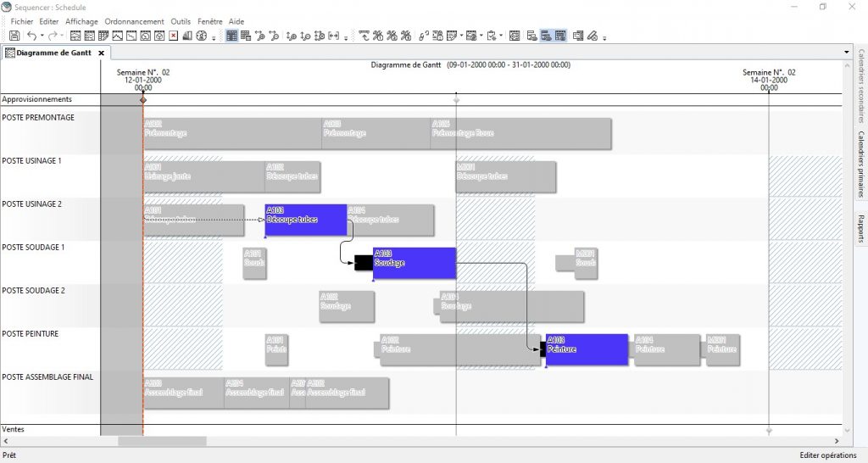868x463 pixels.
Task: Click the Redo arrow icon
Action: coord(53,36)
